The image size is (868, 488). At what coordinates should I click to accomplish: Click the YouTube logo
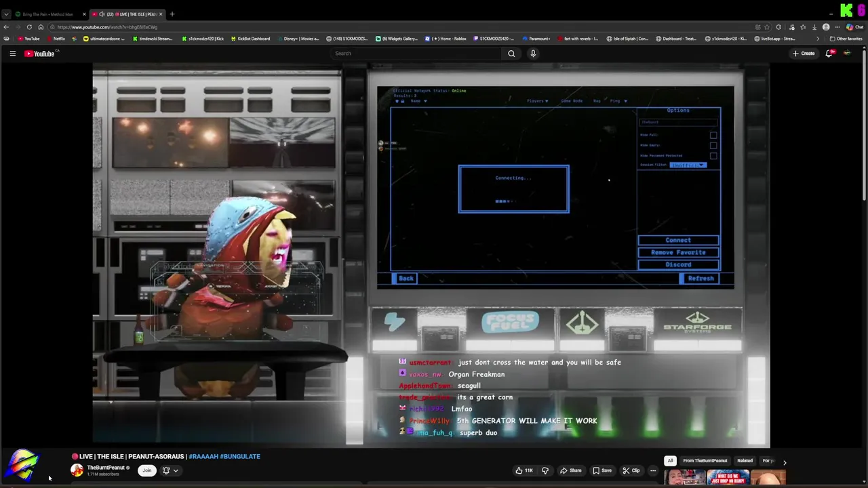pos(39,54)
